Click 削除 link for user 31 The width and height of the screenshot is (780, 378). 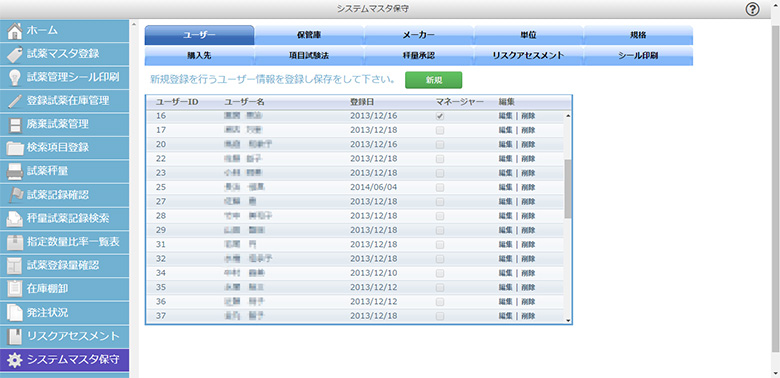click(528, 245)
